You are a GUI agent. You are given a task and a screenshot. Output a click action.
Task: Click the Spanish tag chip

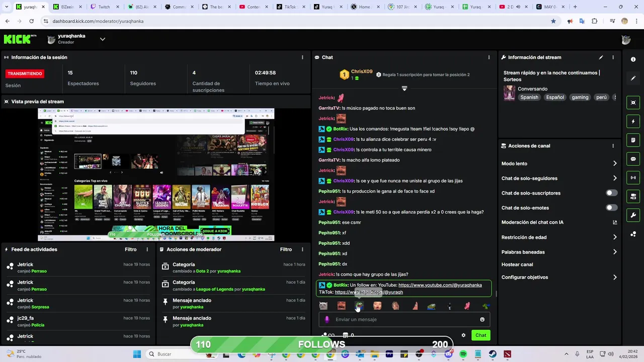pos(529,98)
